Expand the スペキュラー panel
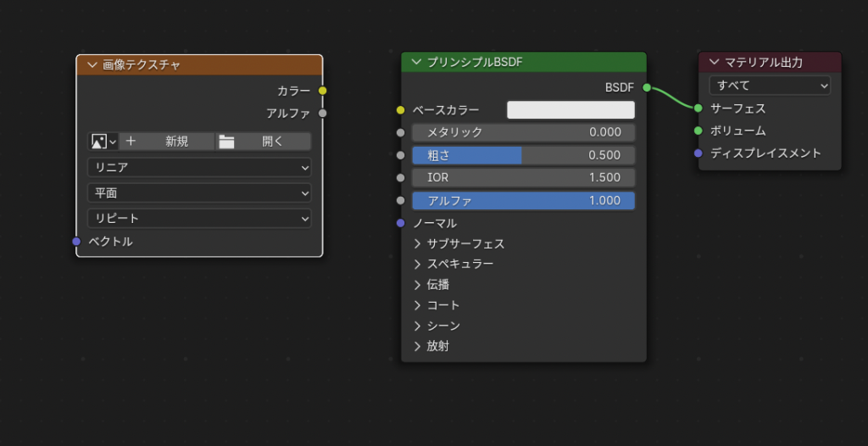 click(x=453, y=265)
